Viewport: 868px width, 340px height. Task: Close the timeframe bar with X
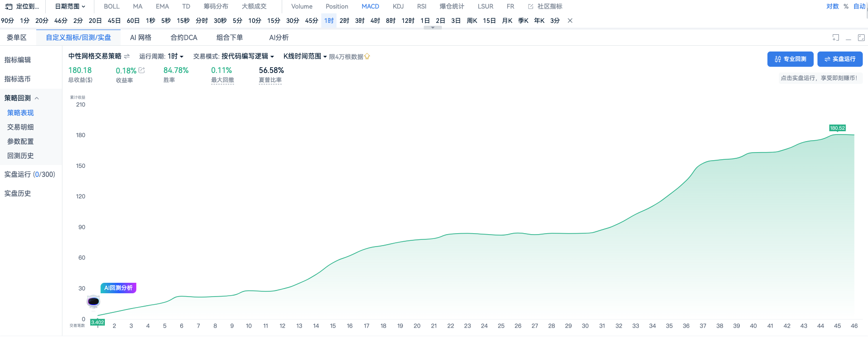pos(570,21)
